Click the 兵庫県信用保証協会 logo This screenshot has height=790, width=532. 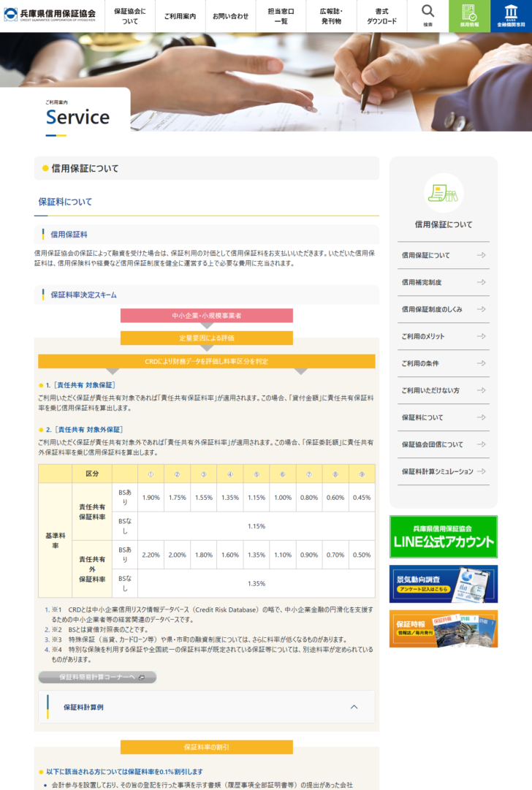50,15
